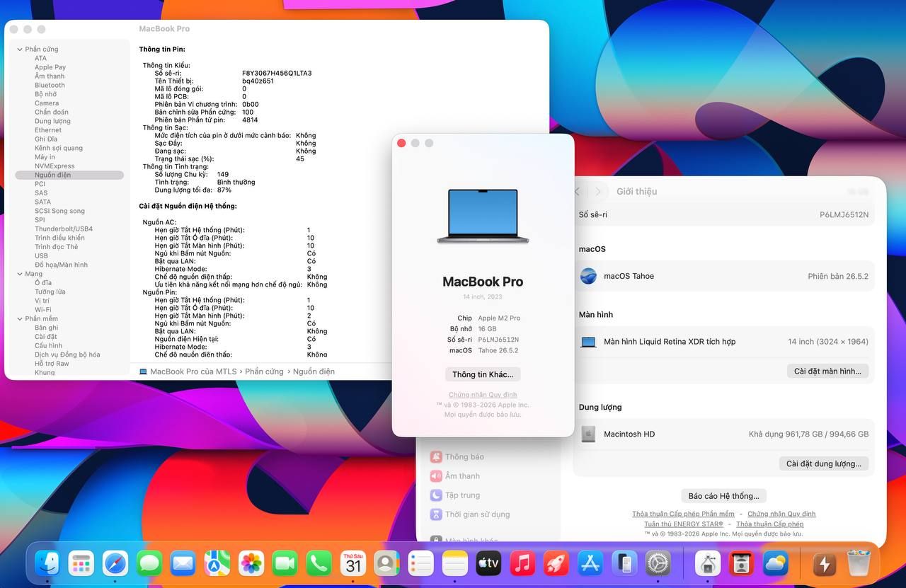Image resolution: width=906 pixels, height=588 pixels.
Task: Select Cài đặt under Phần mềm
Action: pyautogui.click(x=46, y=337)
